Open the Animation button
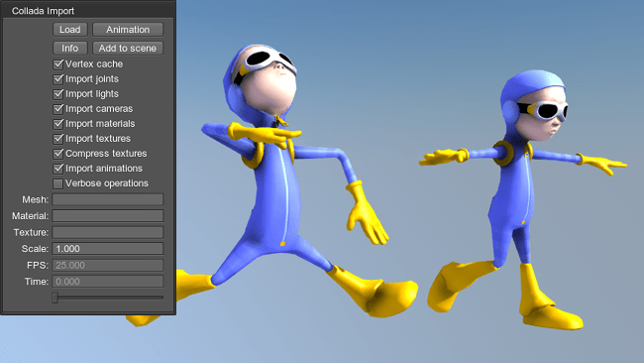 [x=128, y=30]
